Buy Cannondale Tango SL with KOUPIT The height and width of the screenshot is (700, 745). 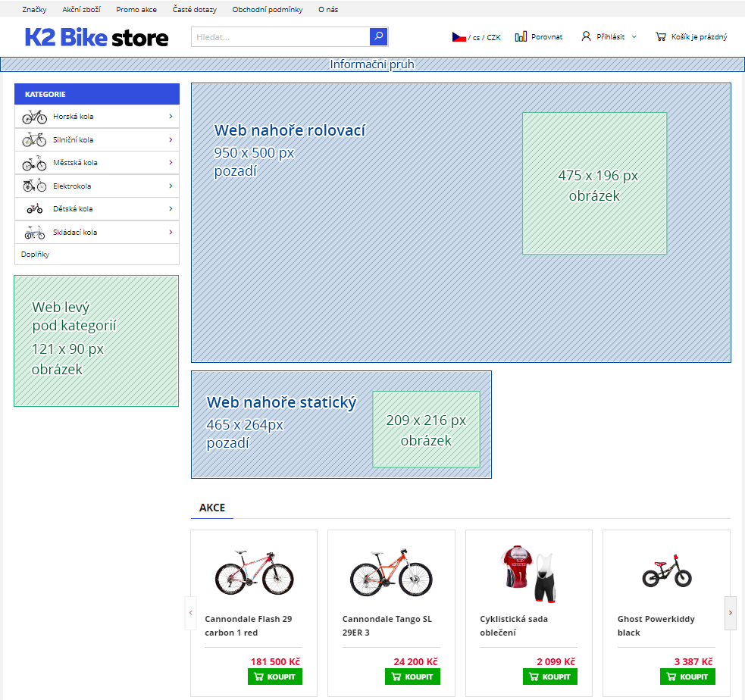[x=412, y=677]
